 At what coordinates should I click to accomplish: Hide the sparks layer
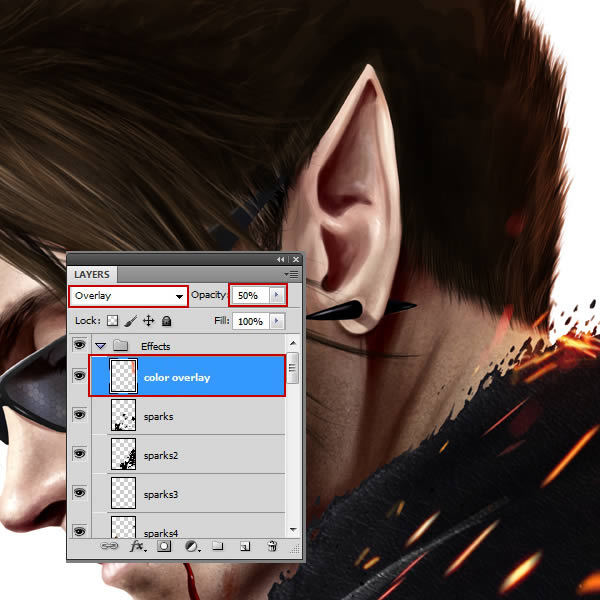pos(79,414)
